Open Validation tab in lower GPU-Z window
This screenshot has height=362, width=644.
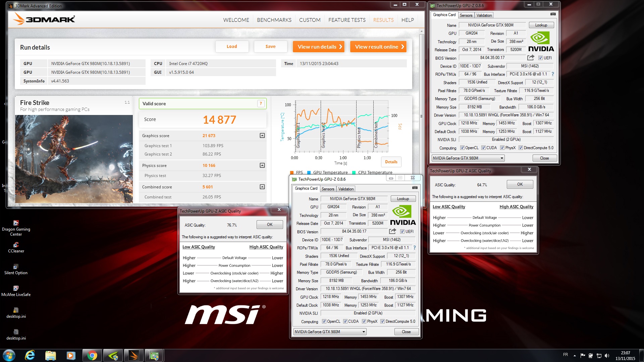(x=346, y=189)
